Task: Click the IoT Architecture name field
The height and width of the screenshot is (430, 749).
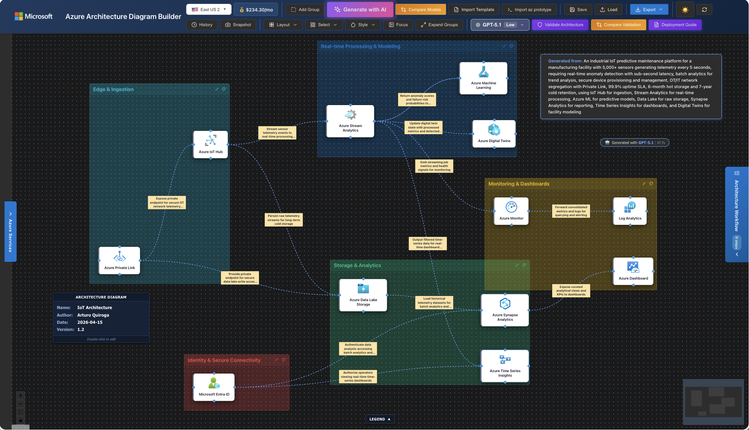Action: coord(95,308)
